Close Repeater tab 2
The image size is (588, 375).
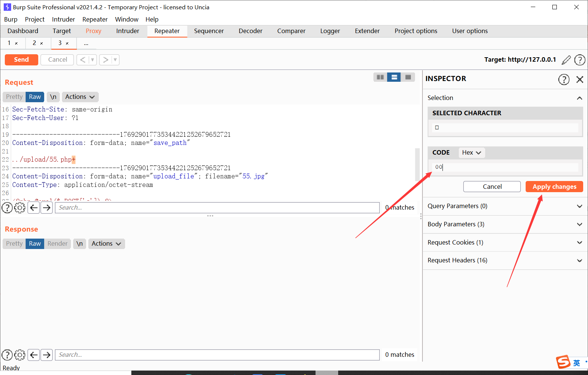point(42,43)
